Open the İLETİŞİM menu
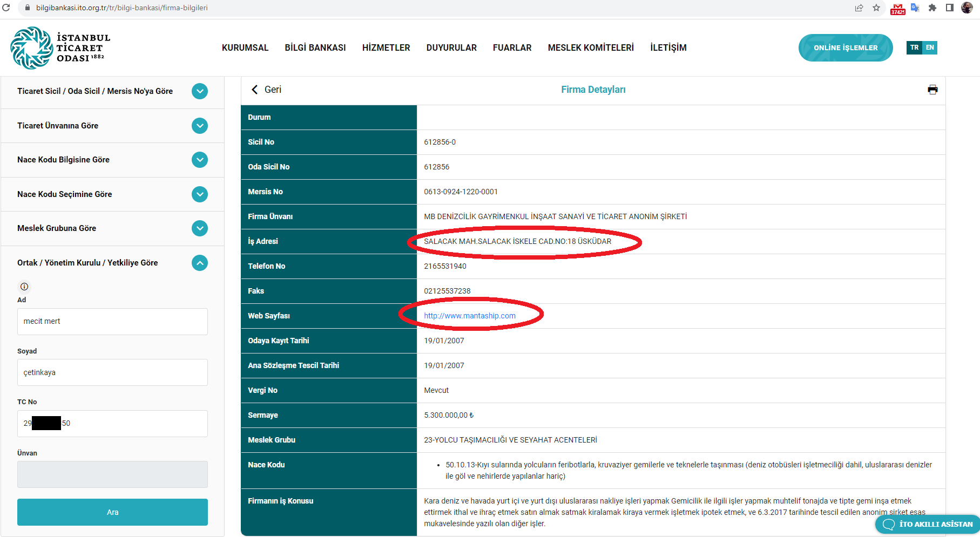Viewport: 980px width, 537px height. pyautogui.click(x=668, y=47)
